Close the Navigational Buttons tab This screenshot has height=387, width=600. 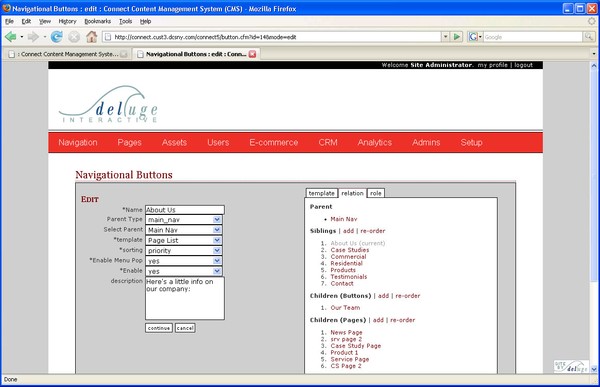(x=252, y=54)
